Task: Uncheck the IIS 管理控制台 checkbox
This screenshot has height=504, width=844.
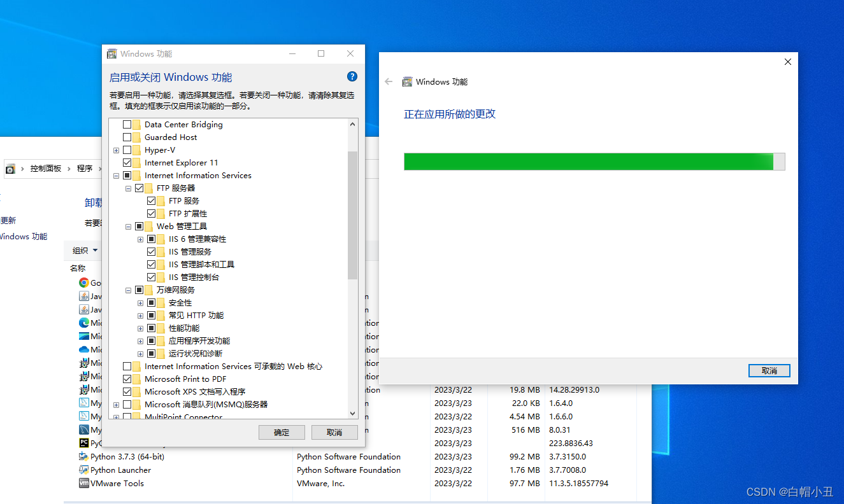Action: 151,277
